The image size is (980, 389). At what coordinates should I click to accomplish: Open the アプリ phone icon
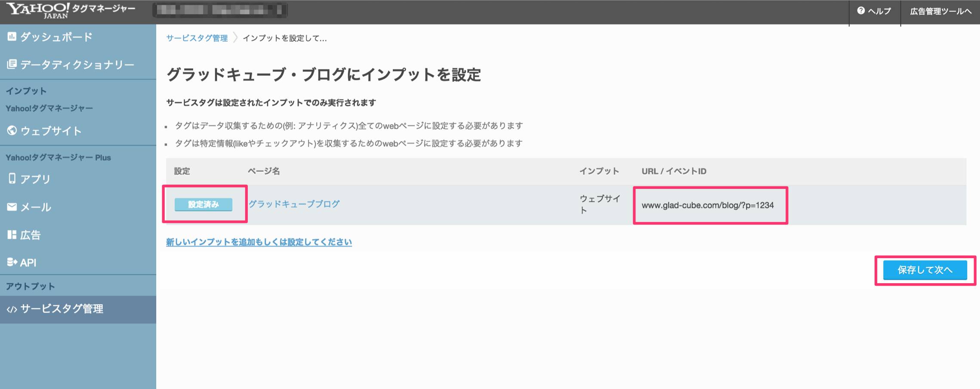[x=12, y=178]
